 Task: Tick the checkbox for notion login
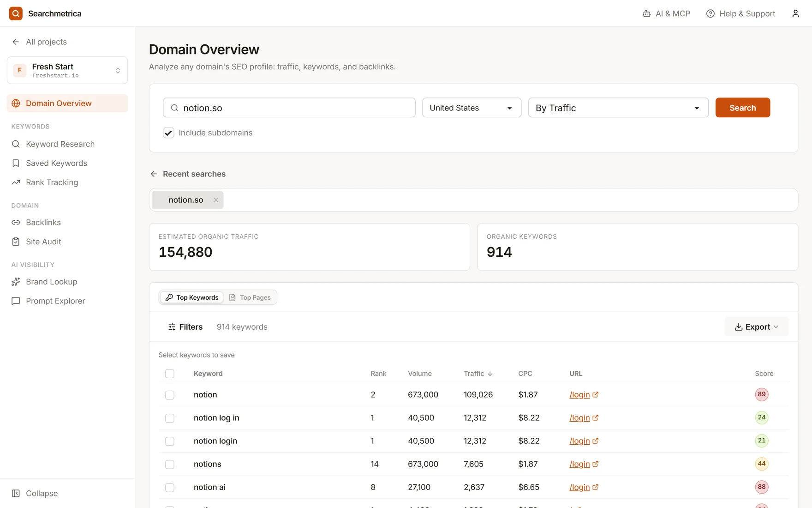click(170, 441)
